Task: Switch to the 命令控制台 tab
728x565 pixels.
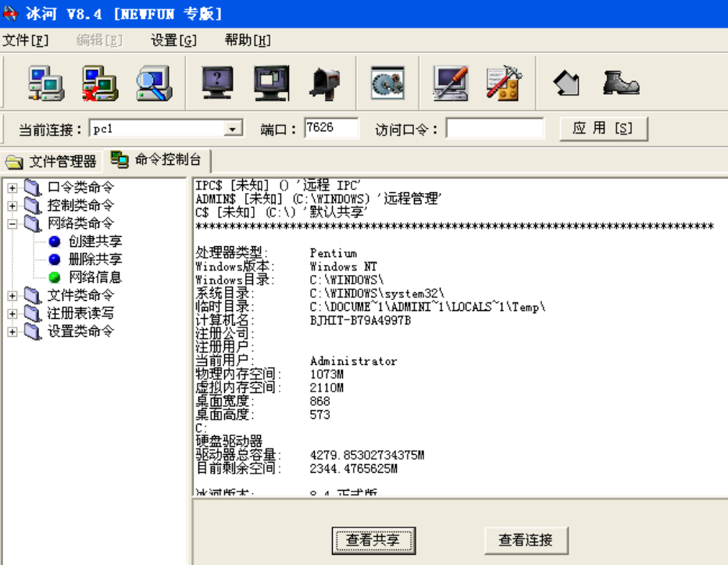Action: coord(156,160)
